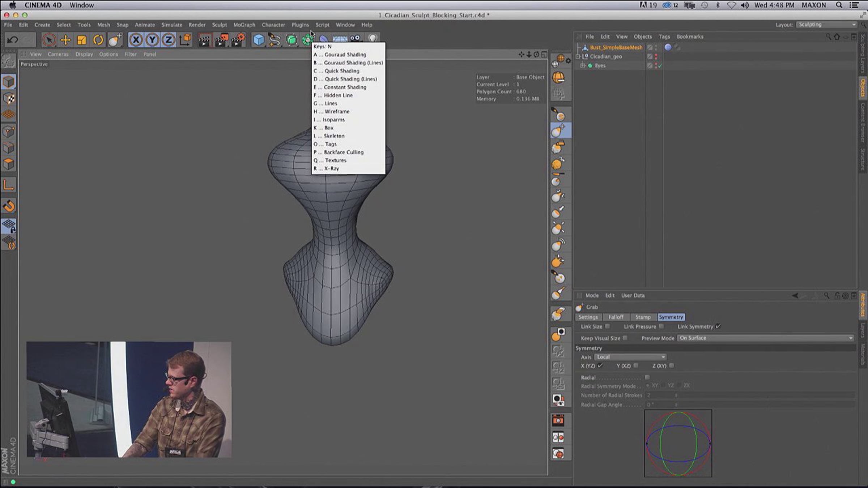Click the spline pen icon
Viewport: 868px width, 488px height.
(275, 40)
